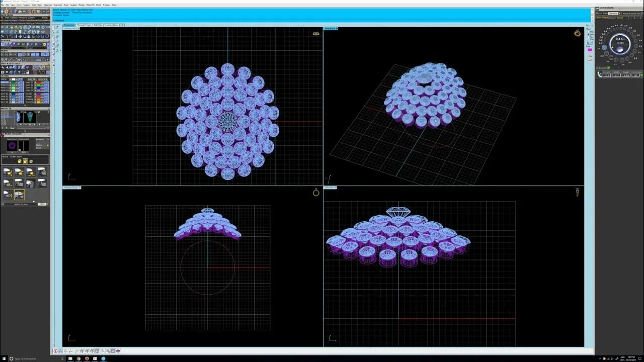Viewport: 644px width, 362px height.
Task: Click the white Lights layer color swatch
Action: pyautogui.click(x=13, y=79)
